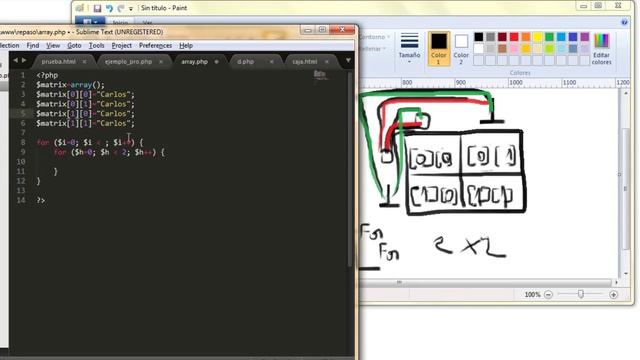640x360 pixels.
Task: Open the View menu in Sublime Text
Action: click(x=53, y=46)
